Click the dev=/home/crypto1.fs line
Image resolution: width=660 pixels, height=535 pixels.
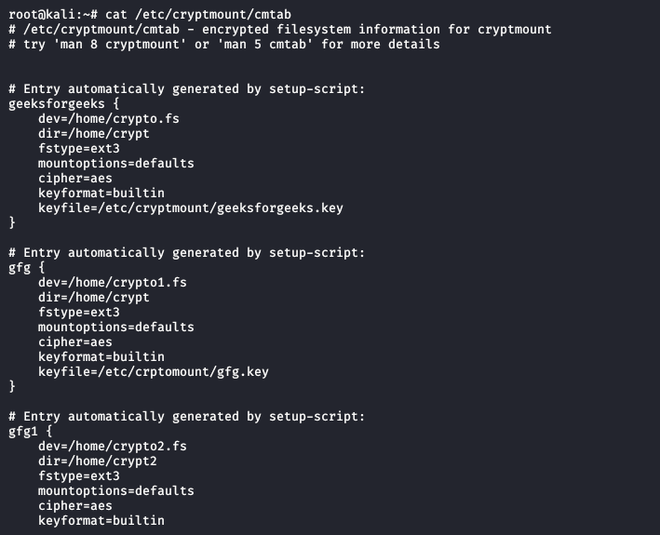(x=113, y=282)
